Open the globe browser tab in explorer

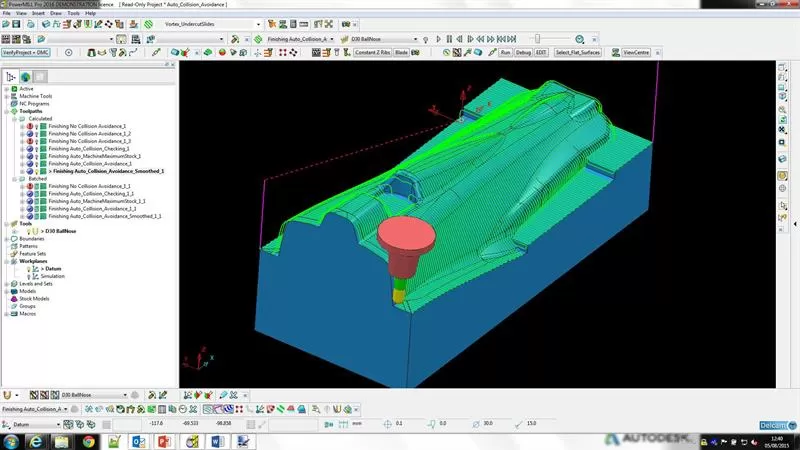pos(25,77)
